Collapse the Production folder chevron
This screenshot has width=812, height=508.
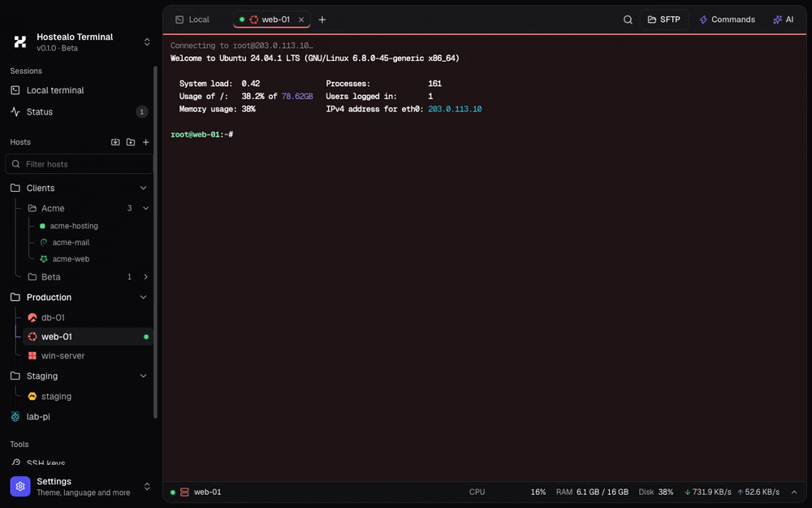(x=144, y=297)
